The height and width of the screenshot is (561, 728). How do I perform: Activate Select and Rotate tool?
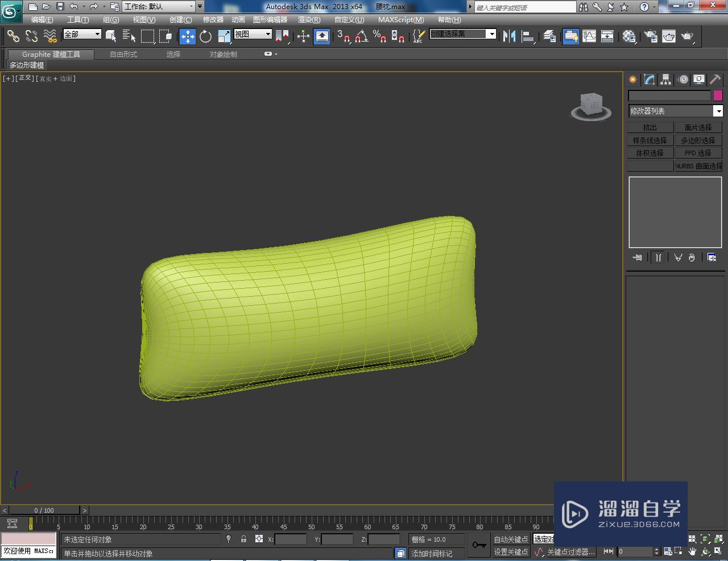205,36
